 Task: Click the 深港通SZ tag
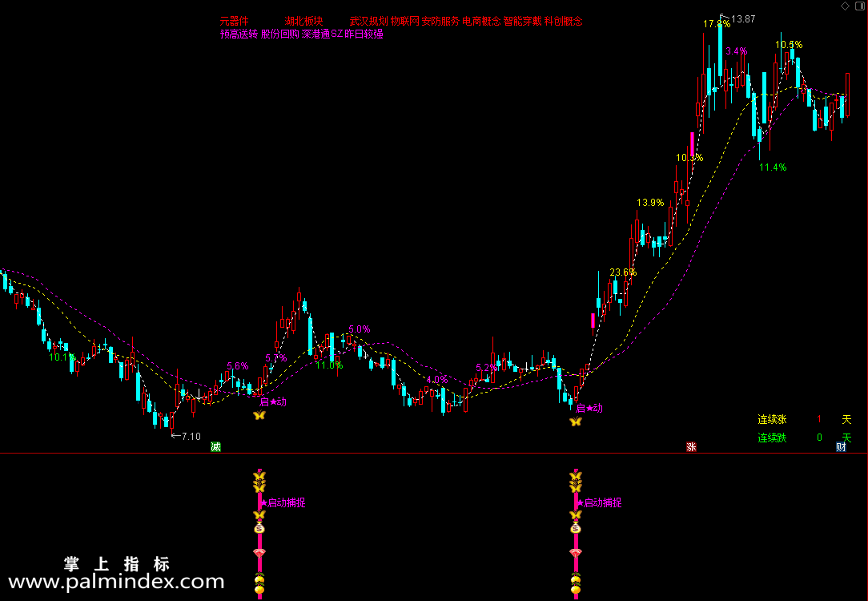click(323, 34)
